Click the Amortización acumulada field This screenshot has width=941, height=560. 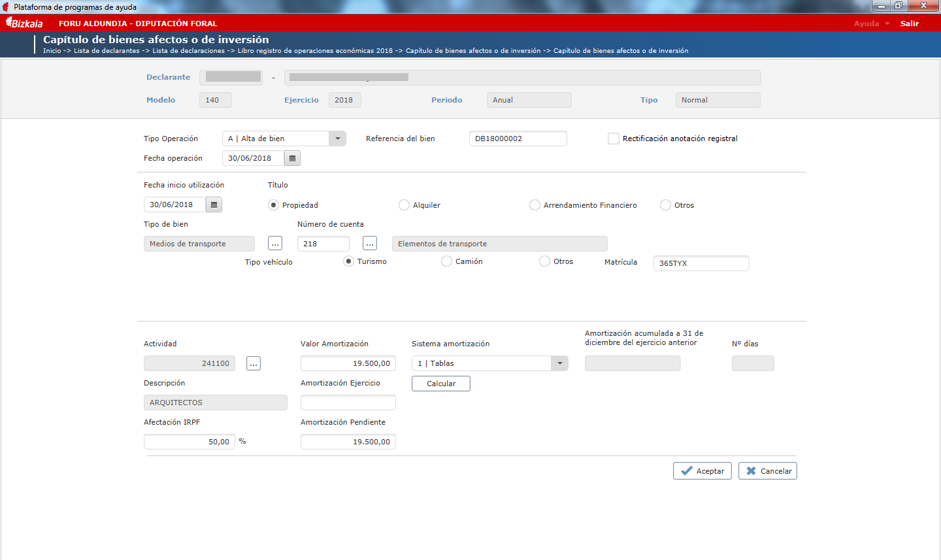pos(633,363)
